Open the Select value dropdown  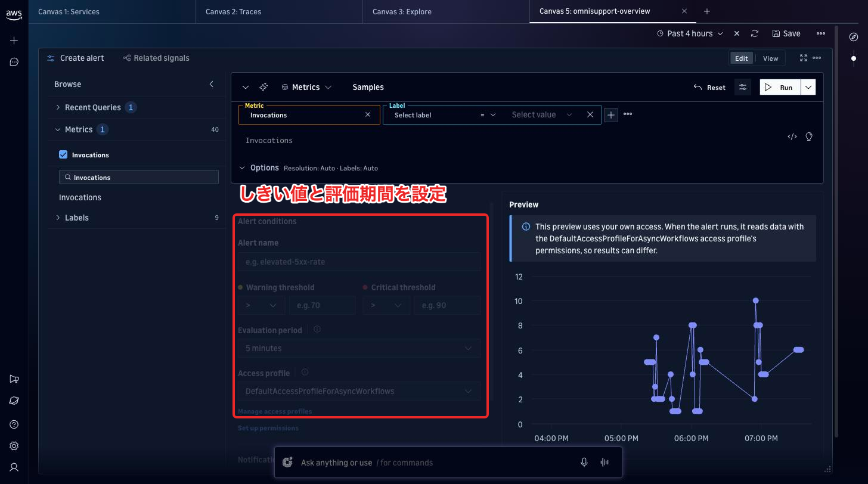pyautogui.click(x=542, y=114)
